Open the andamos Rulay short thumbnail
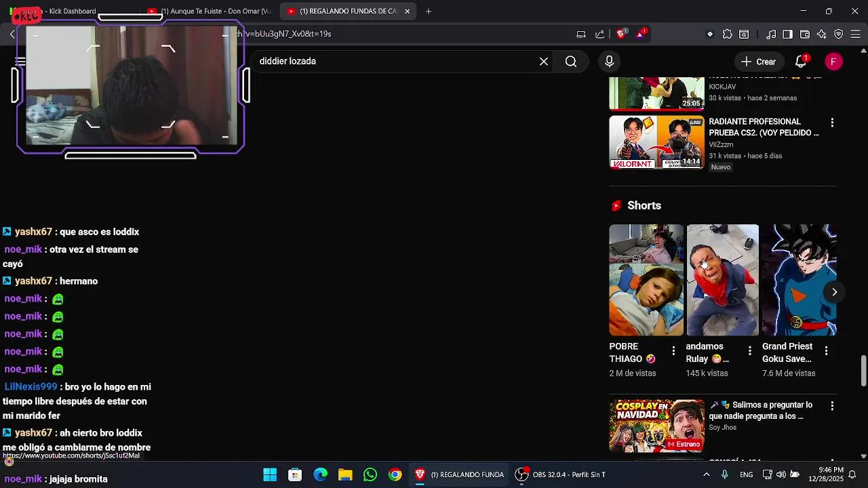This screenshot has height=488, width=868. pos(722,280)
